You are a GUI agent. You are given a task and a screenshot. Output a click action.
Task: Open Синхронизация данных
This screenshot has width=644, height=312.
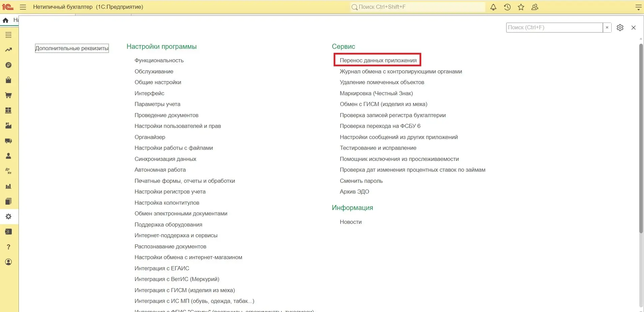(165, 159)
